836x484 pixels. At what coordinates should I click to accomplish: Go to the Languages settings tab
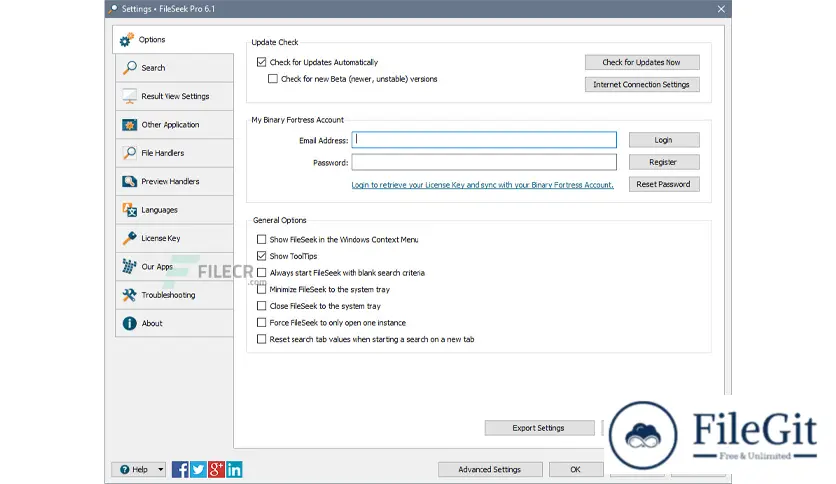[174, 210]
